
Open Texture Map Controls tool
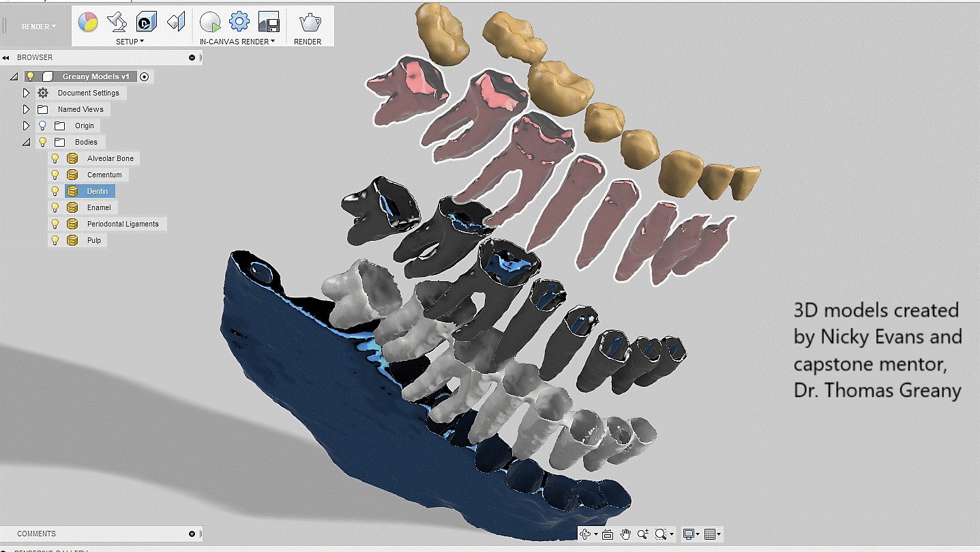(x=176, y=22)
